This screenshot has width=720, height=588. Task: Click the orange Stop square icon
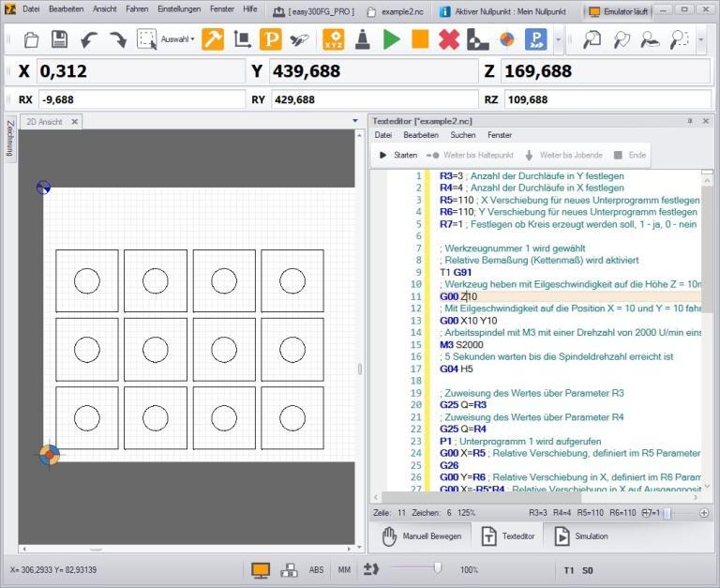point(420,39)
